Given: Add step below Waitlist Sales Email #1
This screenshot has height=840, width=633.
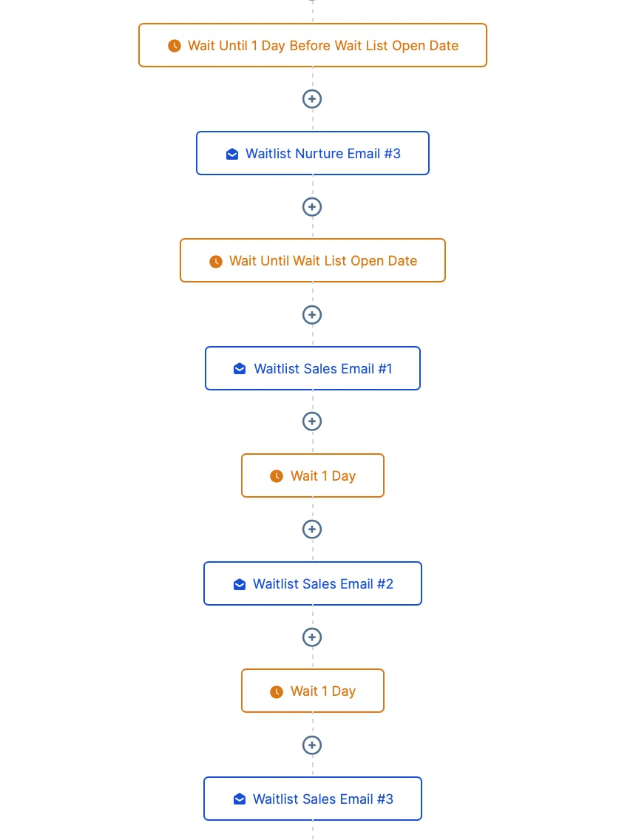Looking at the screenshot, I should click(x=312, y=421).
